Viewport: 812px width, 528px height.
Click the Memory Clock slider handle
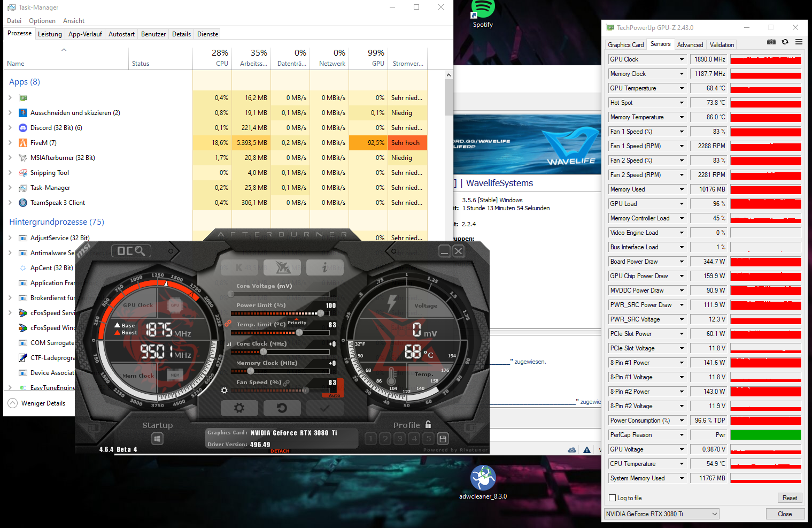[250, 371]
